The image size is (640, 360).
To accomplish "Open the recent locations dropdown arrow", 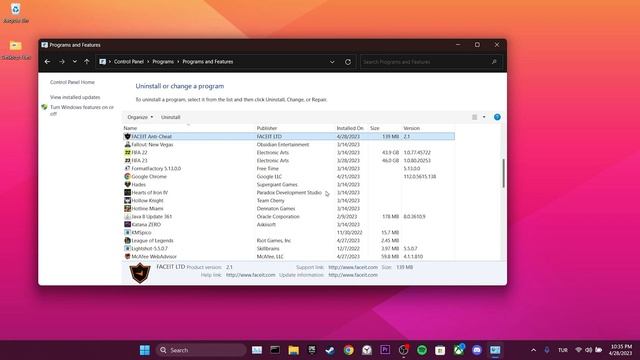I will (75, 62).
